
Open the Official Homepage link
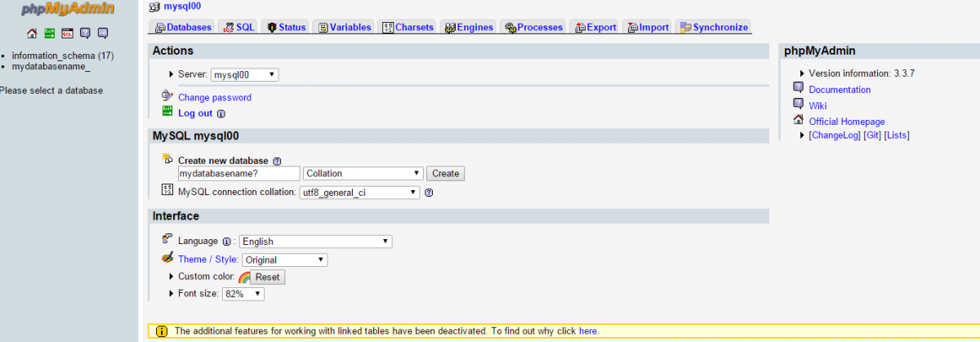coord(847,122)
